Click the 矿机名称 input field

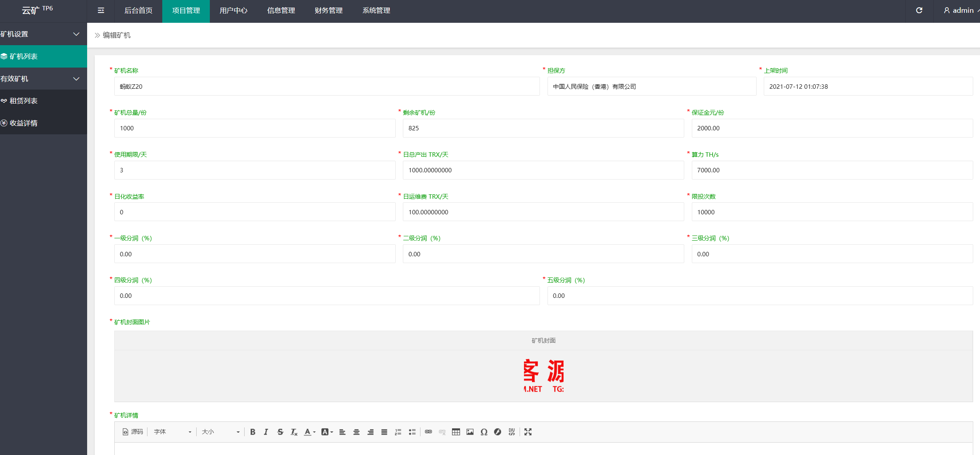(327, 86)
